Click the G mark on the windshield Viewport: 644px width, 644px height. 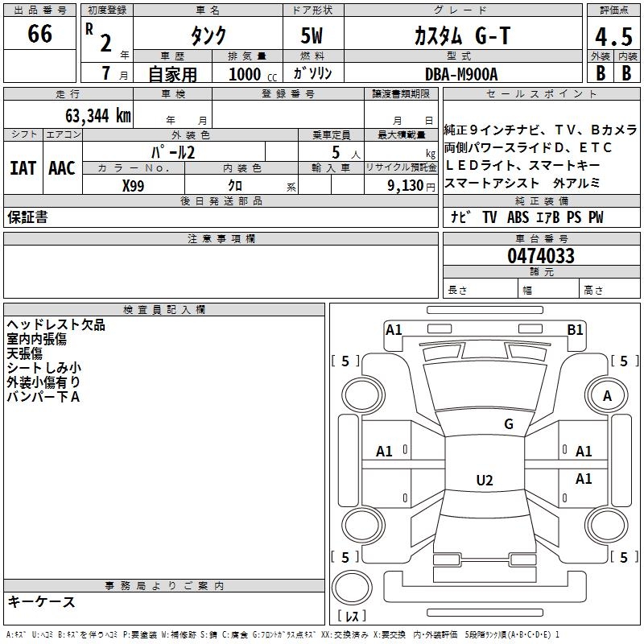tap(509, 424)
